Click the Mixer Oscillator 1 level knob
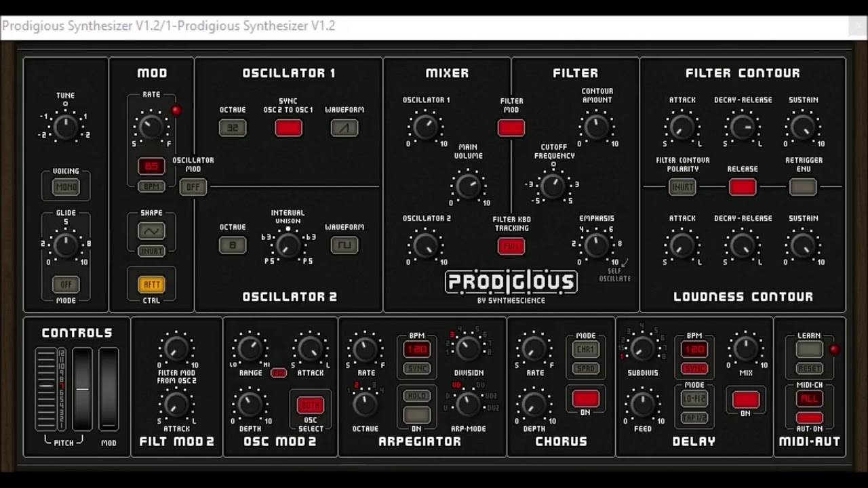868x488 pixels. (425, 127)
